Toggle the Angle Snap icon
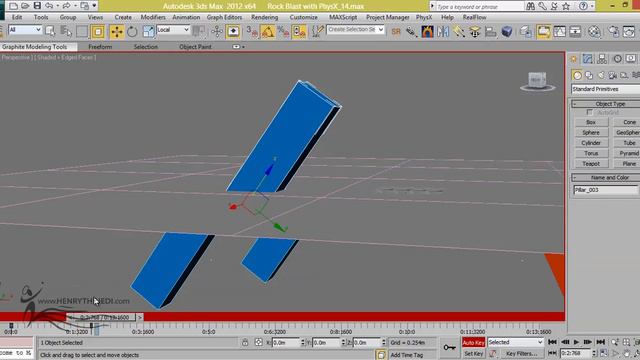640x360 pixels. (267, 31)
